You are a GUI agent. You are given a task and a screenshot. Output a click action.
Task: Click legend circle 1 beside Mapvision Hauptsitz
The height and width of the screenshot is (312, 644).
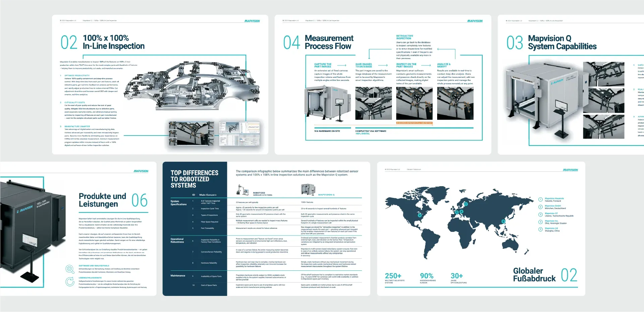(x=540, y=200)
